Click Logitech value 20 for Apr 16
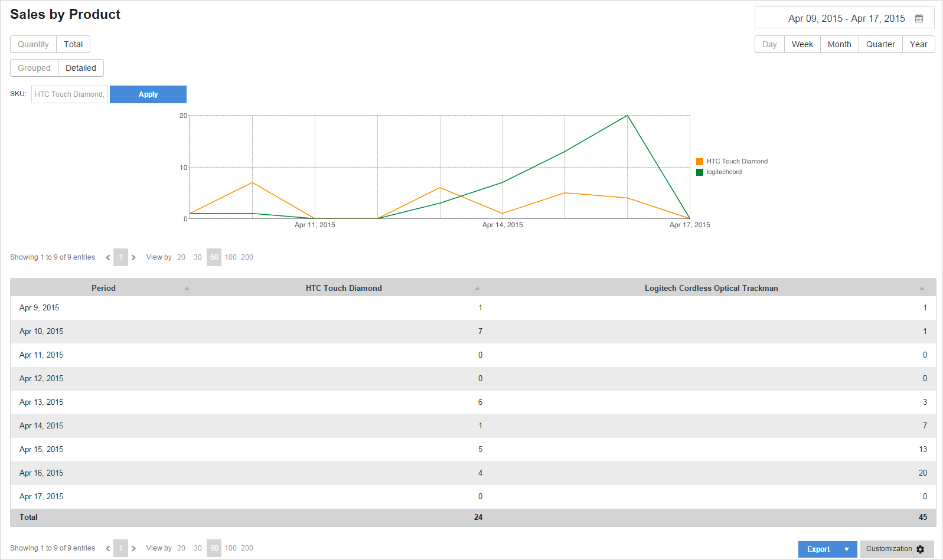Image resolution: width=943 pixels, height=560 pixels. tap(923, 473)
